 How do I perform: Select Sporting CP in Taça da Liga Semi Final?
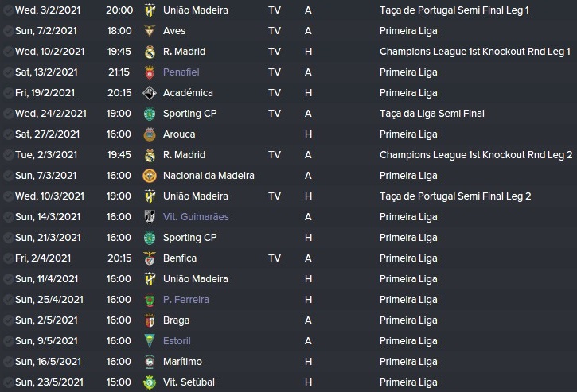point(190,114)
